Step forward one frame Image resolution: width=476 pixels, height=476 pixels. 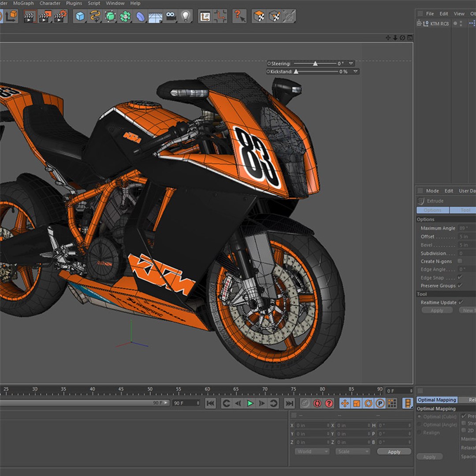pos(262,403)
